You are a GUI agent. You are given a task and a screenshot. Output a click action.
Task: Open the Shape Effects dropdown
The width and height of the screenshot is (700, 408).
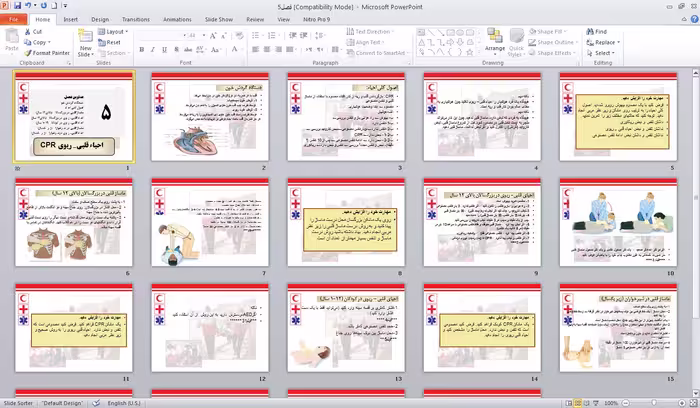(x=552, y=53)
